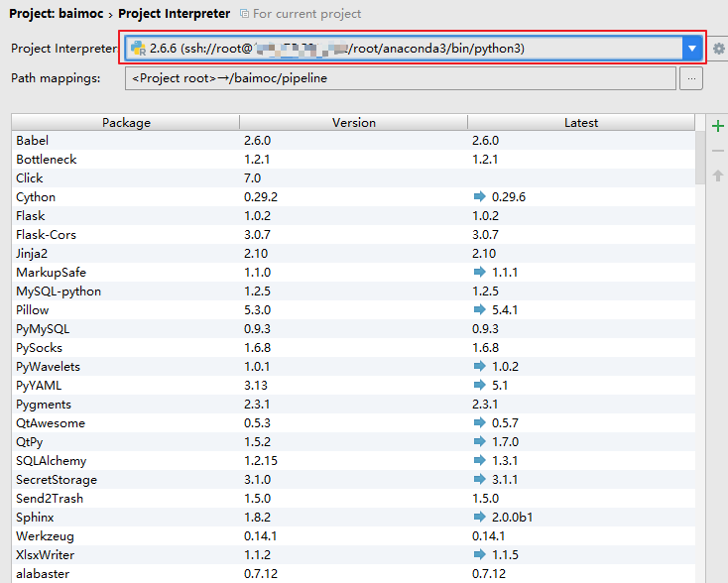Click the upgrade arrow beside MarkupSafe 1.1.1
728x583 pixels.
(479, 272)
